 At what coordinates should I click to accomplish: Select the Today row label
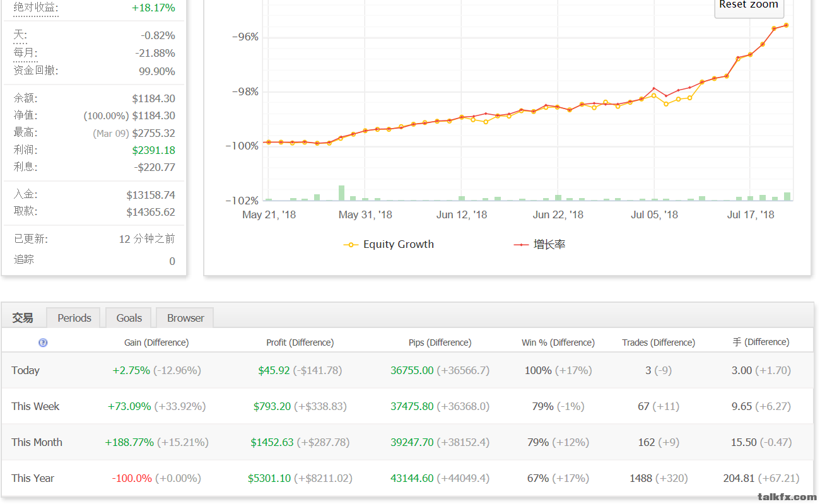pyautogui.click(x=25, y=370)
